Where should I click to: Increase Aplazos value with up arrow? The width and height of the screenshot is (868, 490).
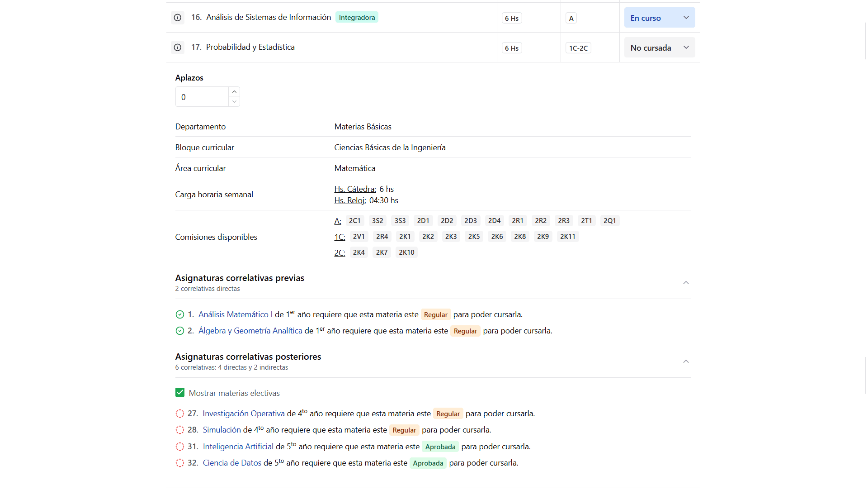(234, 92)
